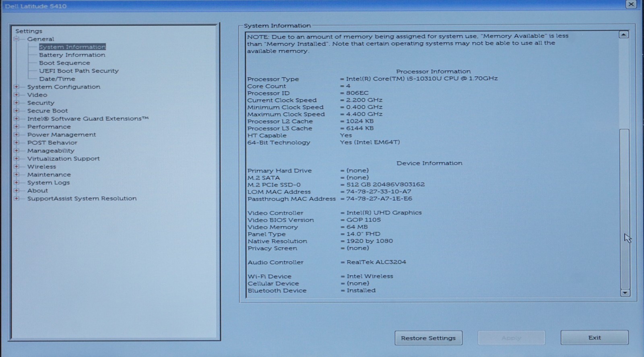
Task: Expand the Security settings node
Action: pos(17,103)
